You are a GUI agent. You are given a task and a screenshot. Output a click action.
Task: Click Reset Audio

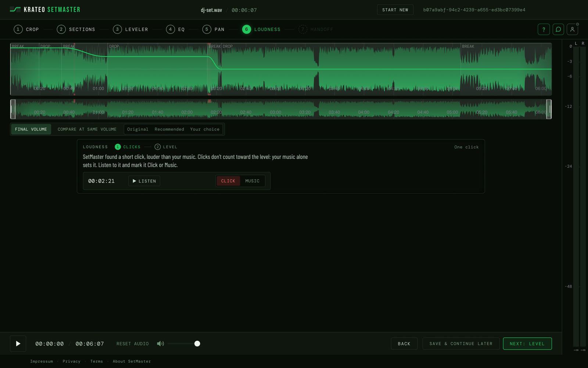tap(133, 344)
